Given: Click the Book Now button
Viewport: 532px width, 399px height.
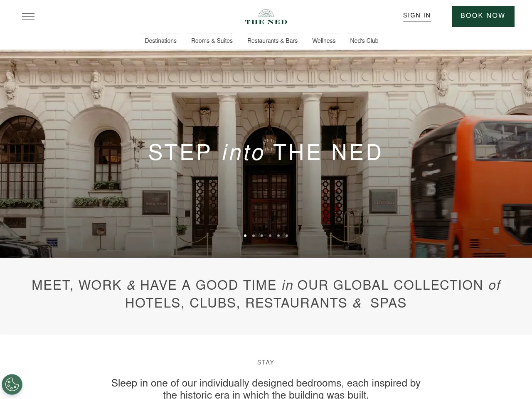Looking at the screenshot, I should 483,16.
